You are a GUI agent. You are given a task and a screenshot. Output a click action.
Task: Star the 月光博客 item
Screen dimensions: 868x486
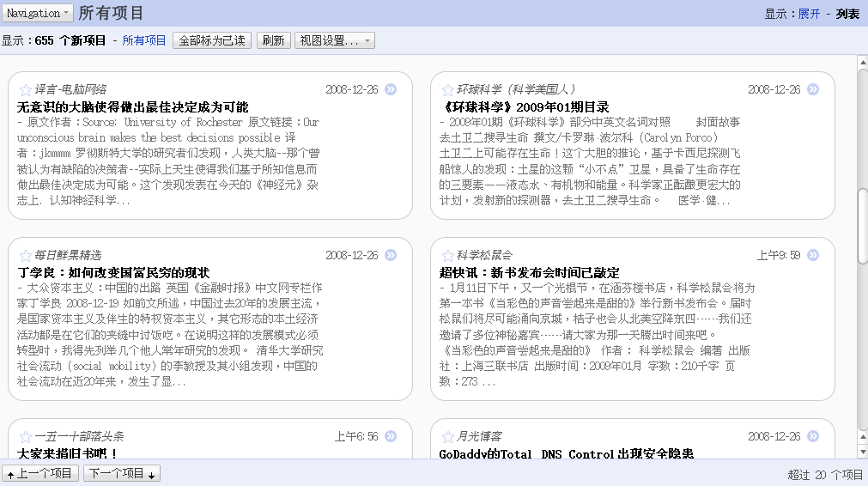[448, 437]
